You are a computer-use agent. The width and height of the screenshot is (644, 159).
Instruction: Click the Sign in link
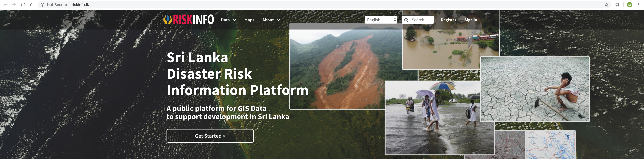pos(471,20)
